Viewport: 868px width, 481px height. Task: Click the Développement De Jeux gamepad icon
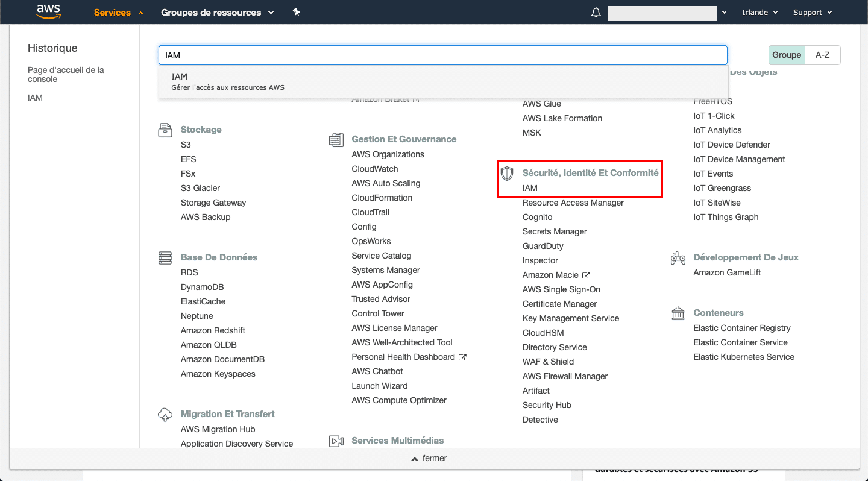point(678,257)
